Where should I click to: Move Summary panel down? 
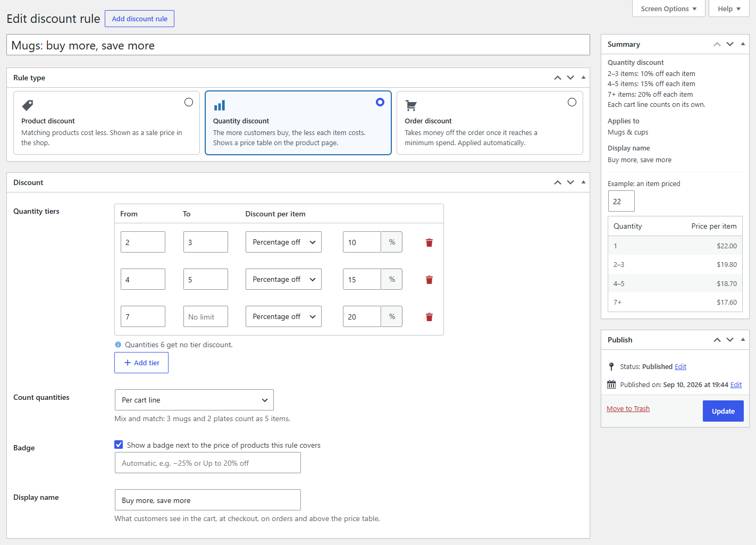730,44
